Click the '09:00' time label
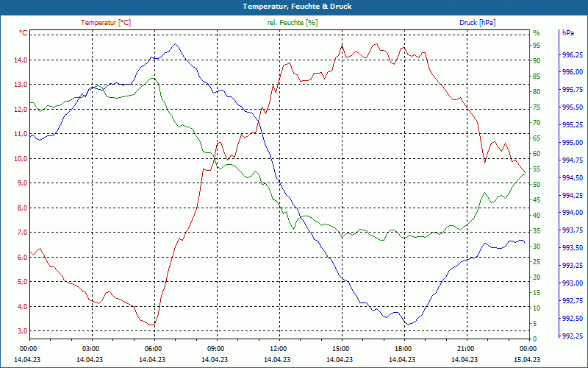The height and width of the screenshot is (368, 588). pyautogui.click(x=215, y=348)
